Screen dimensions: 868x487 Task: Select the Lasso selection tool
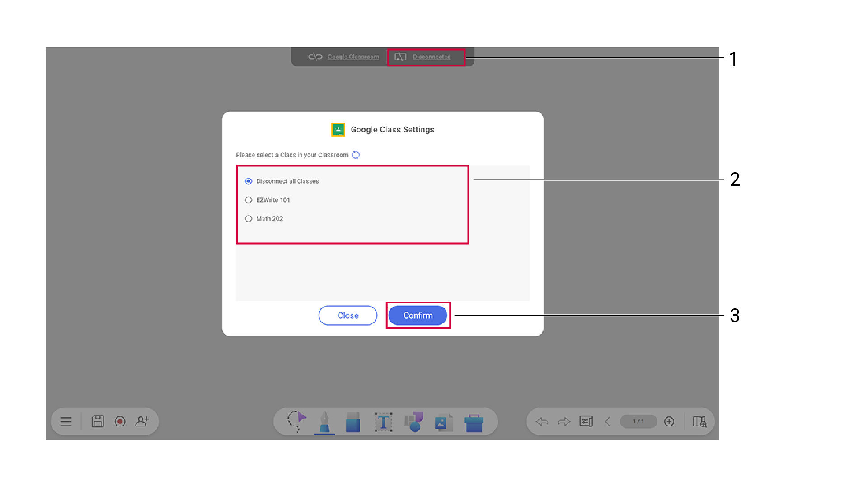295,421
